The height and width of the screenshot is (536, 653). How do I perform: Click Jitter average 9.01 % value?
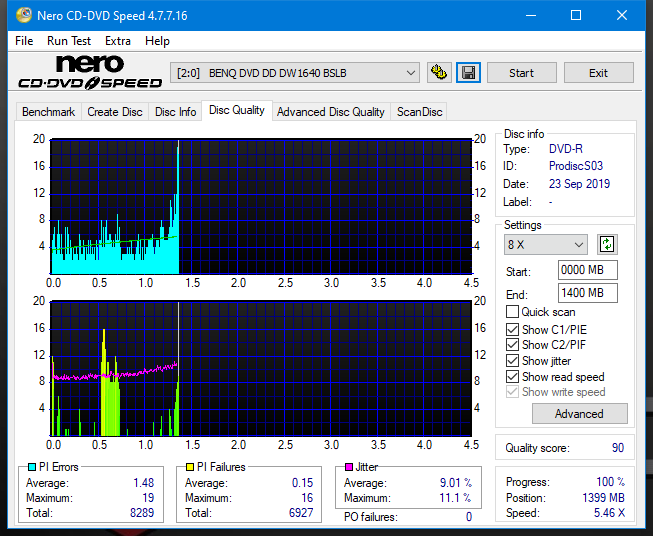[456, 483]
